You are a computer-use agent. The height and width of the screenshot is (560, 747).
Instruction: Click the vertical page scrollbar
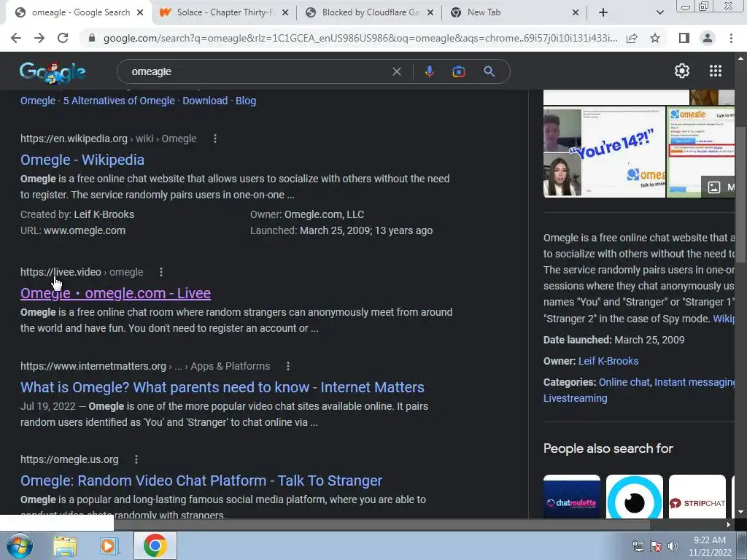pyautogui.click(x=740, y=194)
